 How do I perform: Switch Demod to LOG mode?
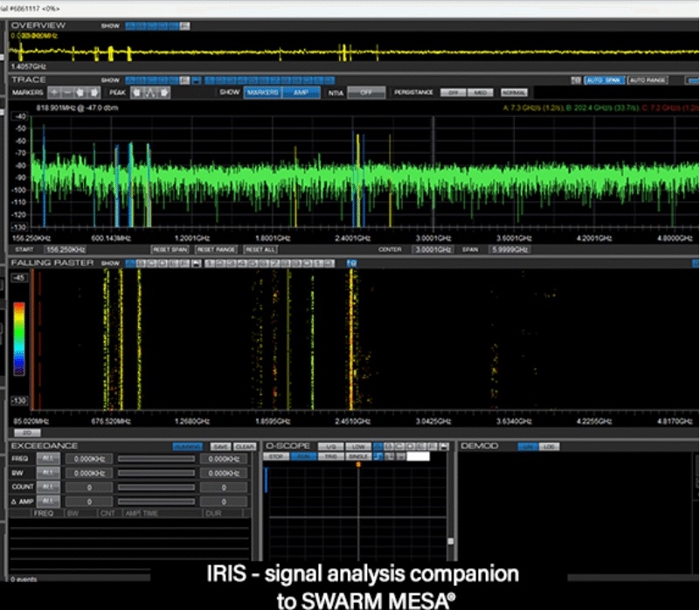(549, 446)
